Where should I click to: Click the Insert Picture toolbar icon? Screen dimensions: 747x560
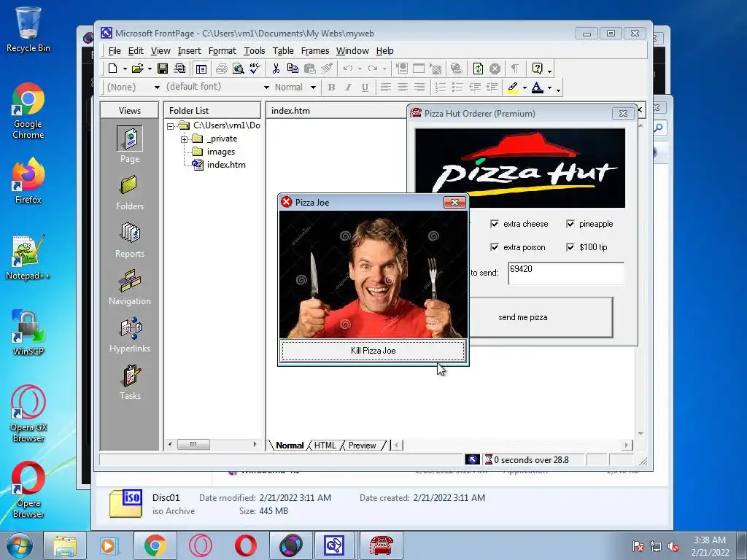click(436, 69)
